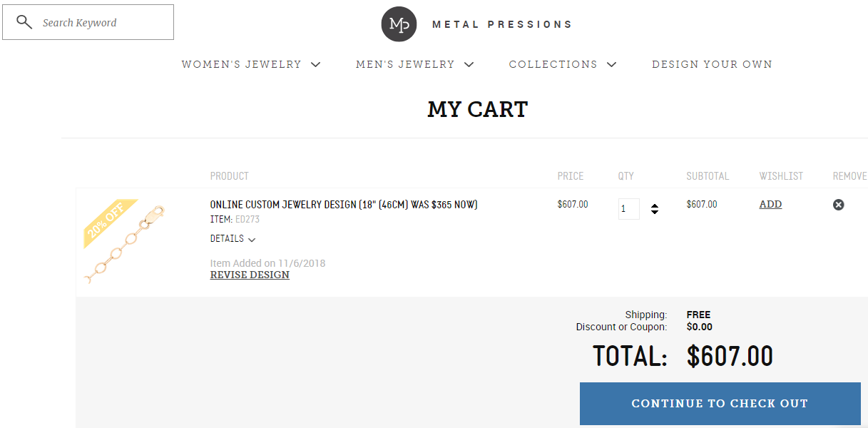Click Continue to Check Out button
868x428 pixels.
click(720, 404)
